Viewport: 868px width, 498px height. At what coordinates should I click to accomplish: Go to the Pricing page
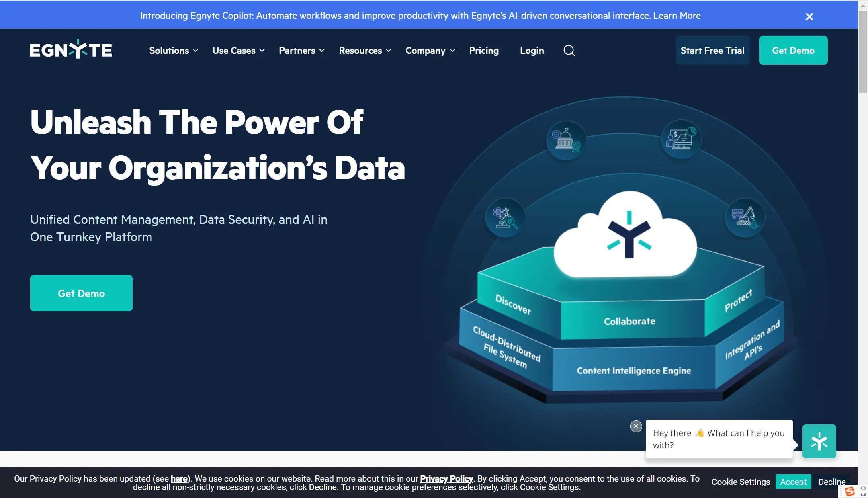coord(484,51)
